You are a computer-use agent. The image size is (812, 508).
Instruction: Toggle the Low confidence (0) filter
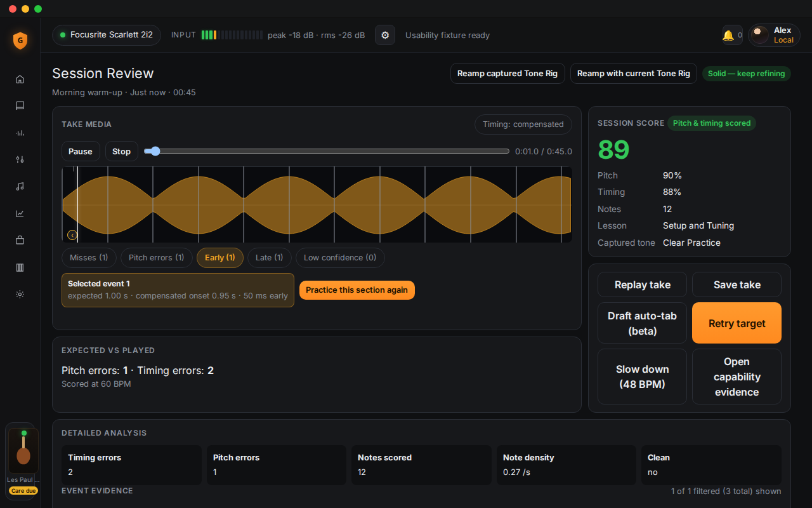[340, 258]
